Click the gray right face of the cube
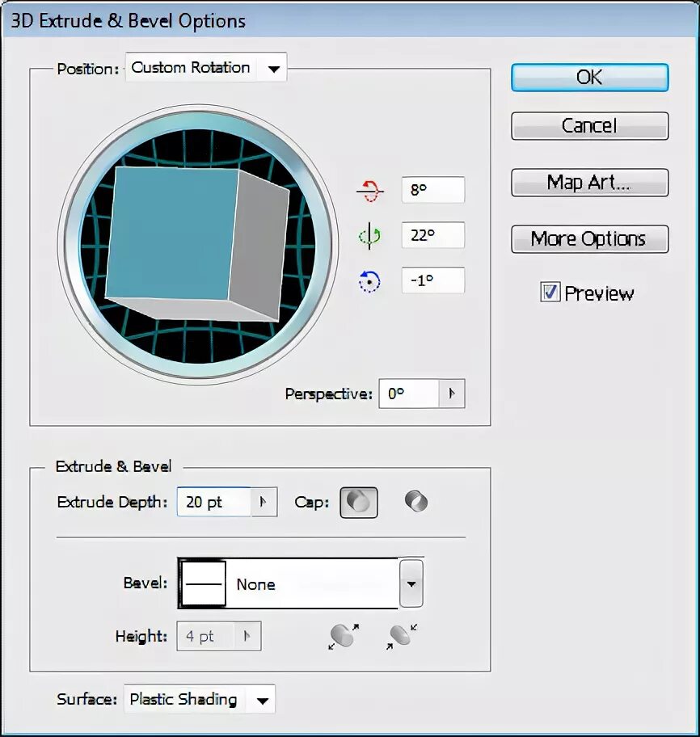The height and width of the screenshot is (737, 700). coord(259,246)
